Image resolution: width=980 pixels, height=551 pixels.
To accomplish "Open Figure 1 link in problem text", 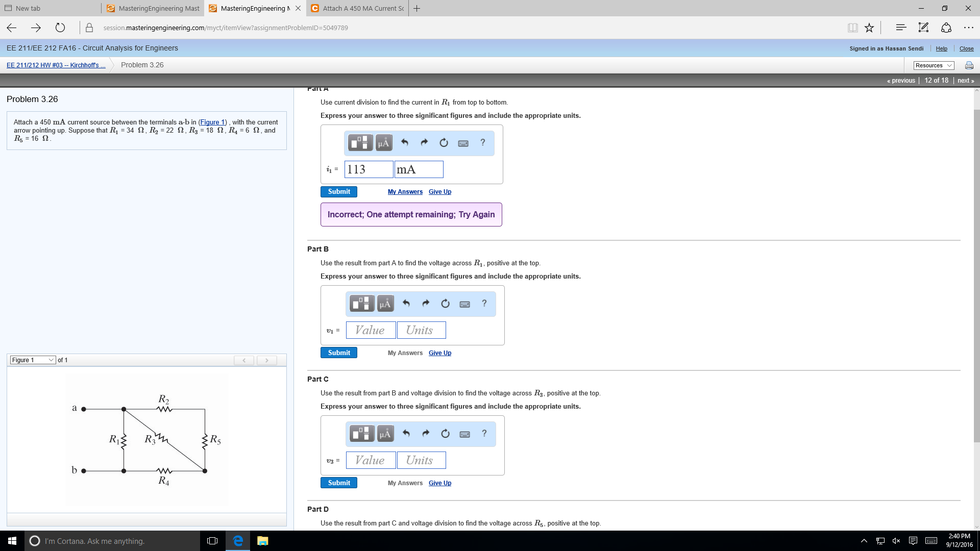I will [212, 122].
